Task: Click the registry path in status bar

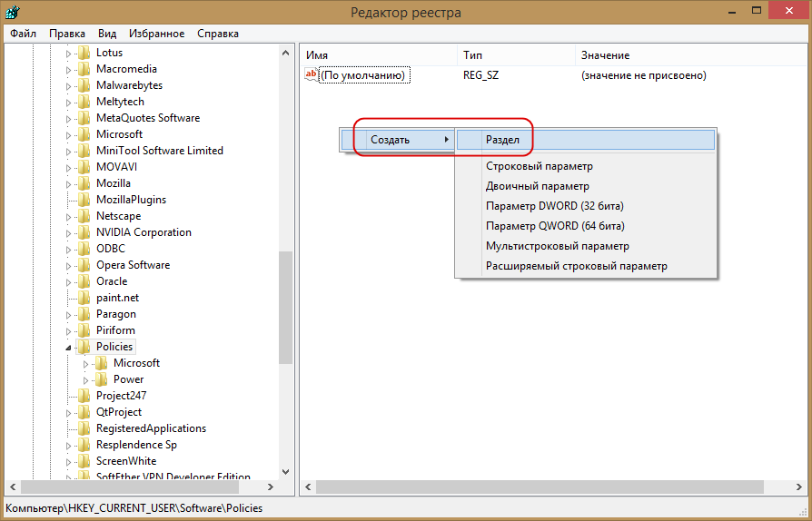Action: pyautogui.click(x=134, y=508)
